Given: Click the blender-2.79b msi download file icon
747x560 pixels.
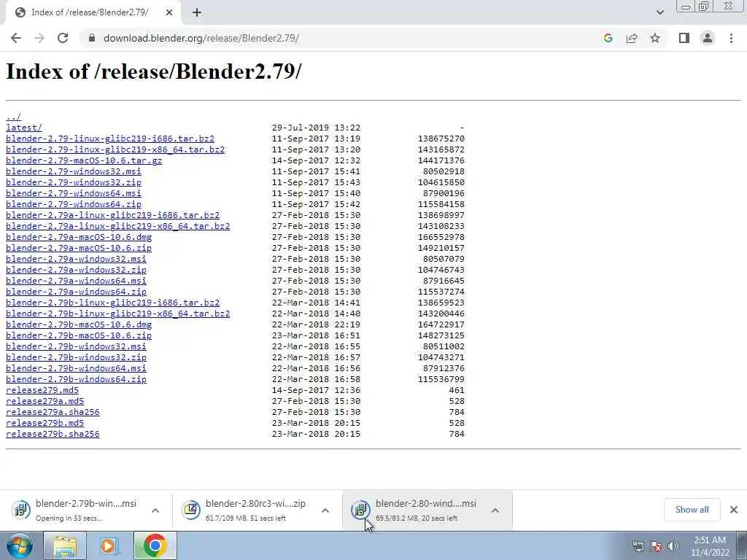Looking at the screenshot, I should tap(20, 510).
